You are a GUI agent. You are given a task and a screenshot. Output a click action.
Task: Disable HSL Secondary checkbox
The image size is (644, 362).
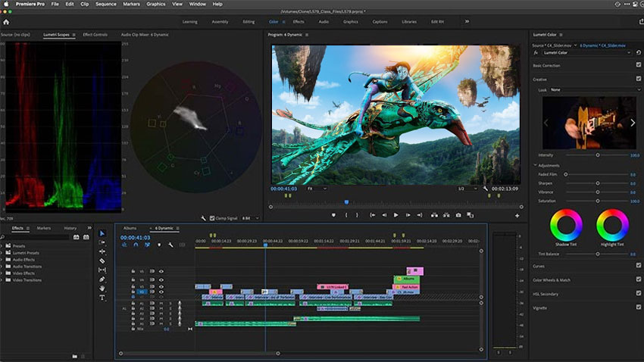(x=638, y=293)
